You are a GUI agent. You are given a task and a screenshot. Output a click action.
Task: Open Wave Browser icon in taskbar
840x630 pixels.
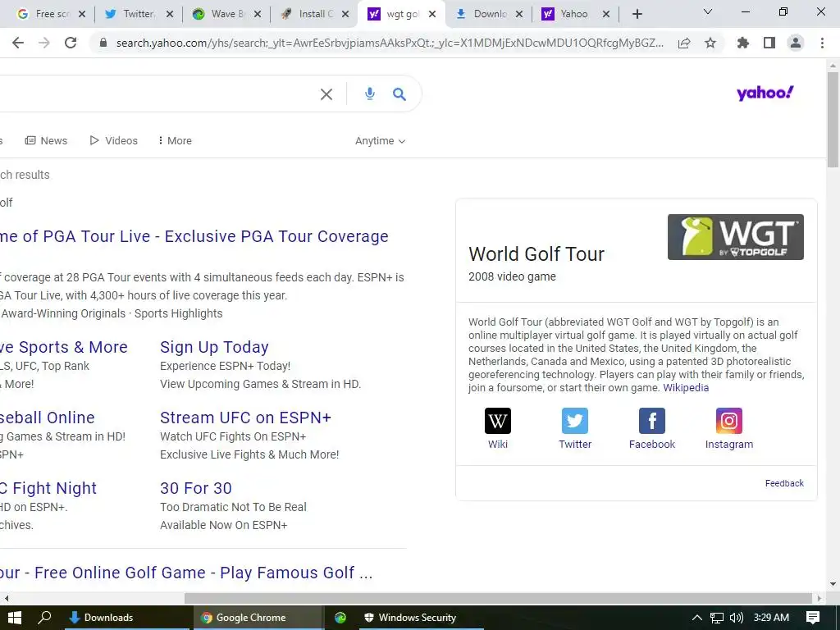tap(340, 618)
